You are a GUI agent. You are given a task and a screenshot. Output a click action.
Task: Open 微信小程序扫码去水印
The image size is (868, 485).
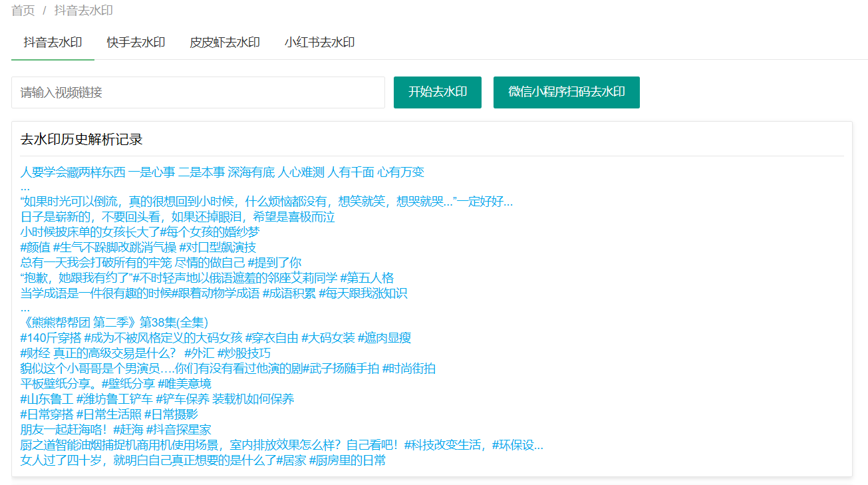tap(566, 92)
